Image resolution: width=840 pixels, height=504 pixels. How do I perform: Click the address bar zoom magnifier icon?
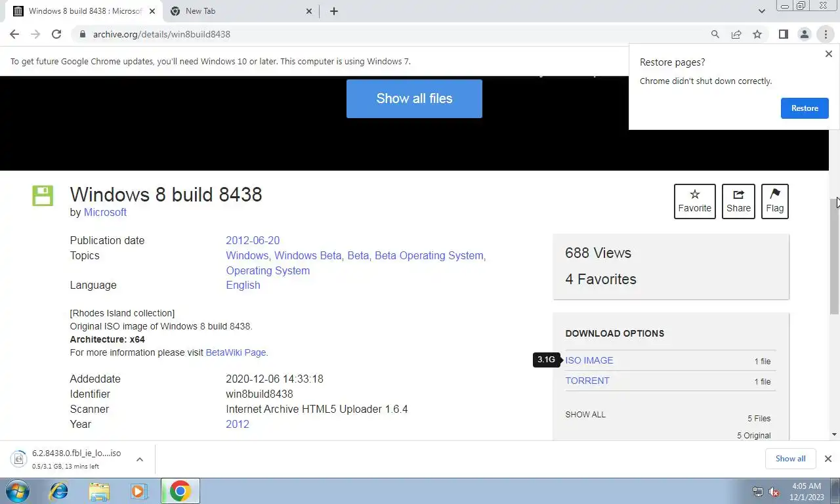[x=715, y=34]
